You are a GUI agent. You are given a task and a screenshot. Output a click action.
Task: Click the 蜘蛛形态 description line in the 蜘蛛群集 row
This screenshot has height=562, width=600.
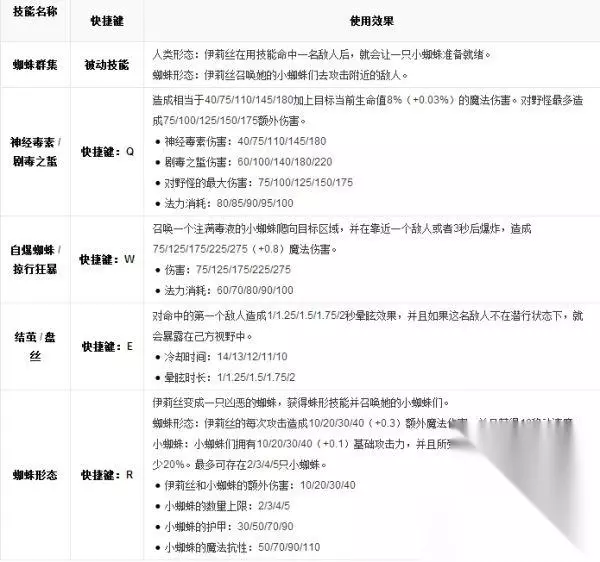[280, 75]
